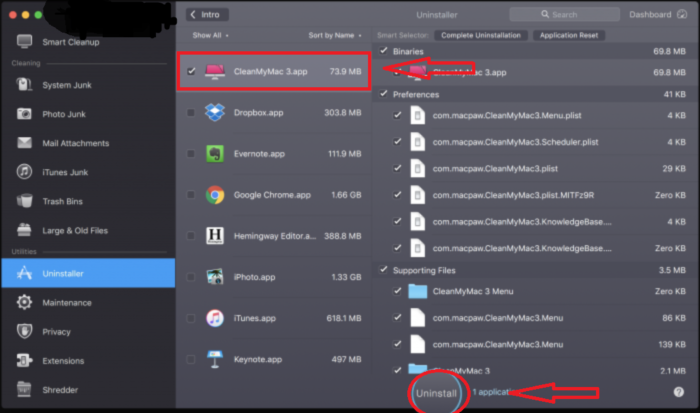Screen dimensions: 700x413
Task: Select the 139 KB com.macpaw.CleanMyMac3.Menu file
Action: [x=536, y=344]
